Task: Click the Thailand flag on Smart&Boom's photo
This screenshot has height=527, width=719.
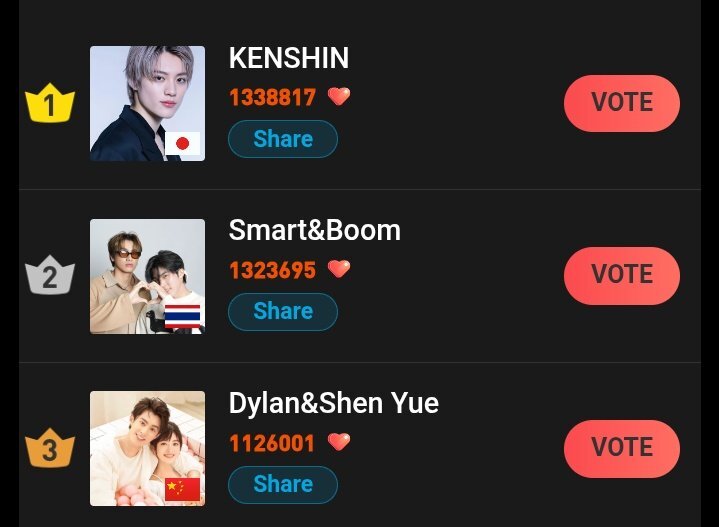Action: pos(183,316)
